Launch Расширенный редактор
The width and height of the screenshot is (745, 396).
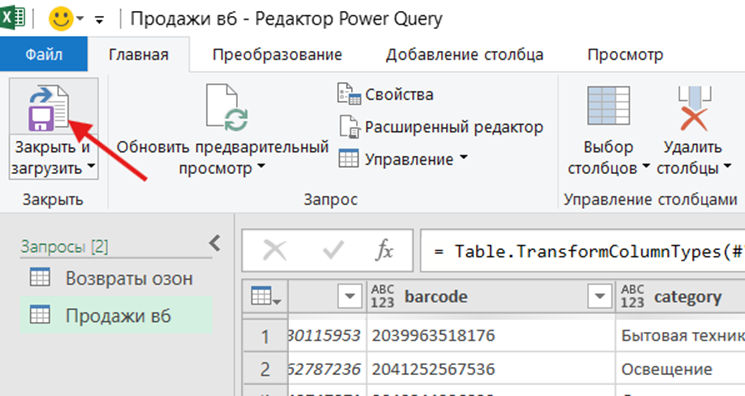440,127
